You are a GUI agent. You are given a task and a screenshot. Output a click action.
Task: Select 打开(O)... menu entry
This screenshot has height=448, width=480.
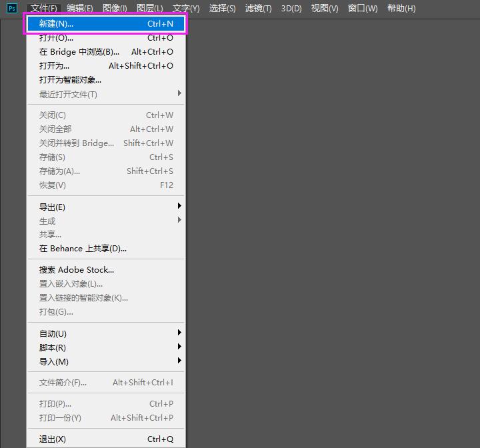(106, 37)
